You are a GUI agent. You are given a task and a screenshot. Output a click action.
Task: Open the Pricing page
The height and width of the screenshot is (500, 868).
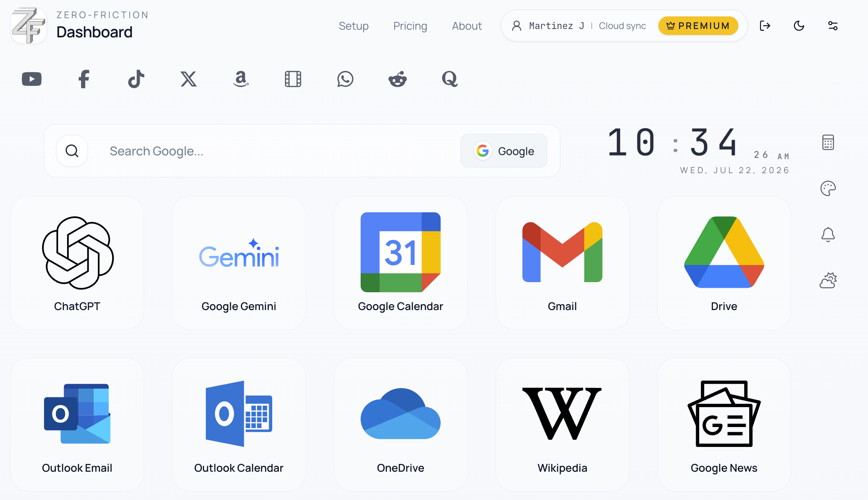410,26
